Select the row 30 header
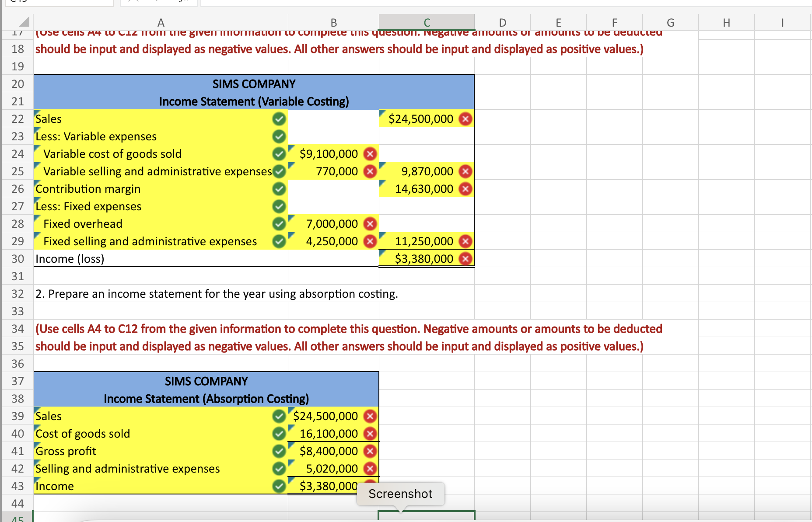Image resolution: width=812 pixels, height=522 pixels. click(x=17, y=258)
